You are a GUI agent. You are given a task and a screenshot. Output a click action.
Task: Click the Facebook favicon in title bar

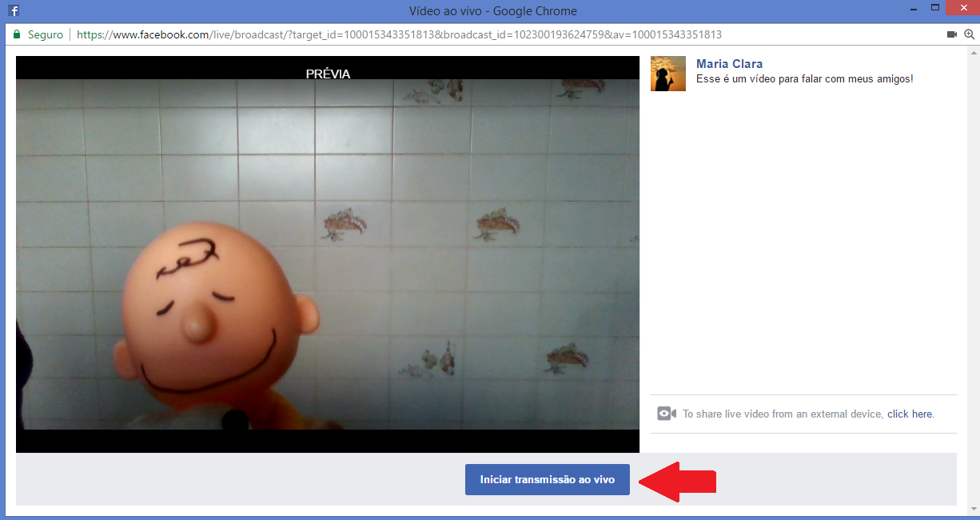[x=14, y=10]
